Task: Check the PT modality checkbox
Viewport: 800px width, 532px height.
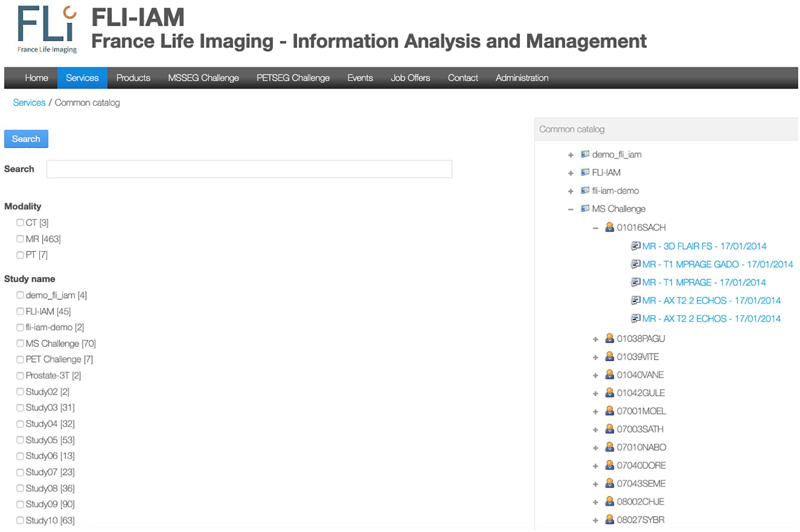Action: pyautogui.click(x=20, y=255)
